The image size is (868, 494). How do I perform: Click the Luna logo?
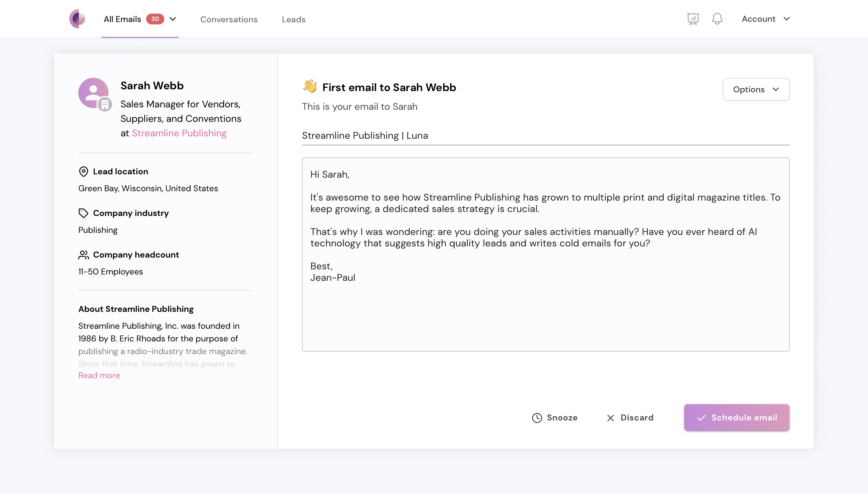pos(77,19)
